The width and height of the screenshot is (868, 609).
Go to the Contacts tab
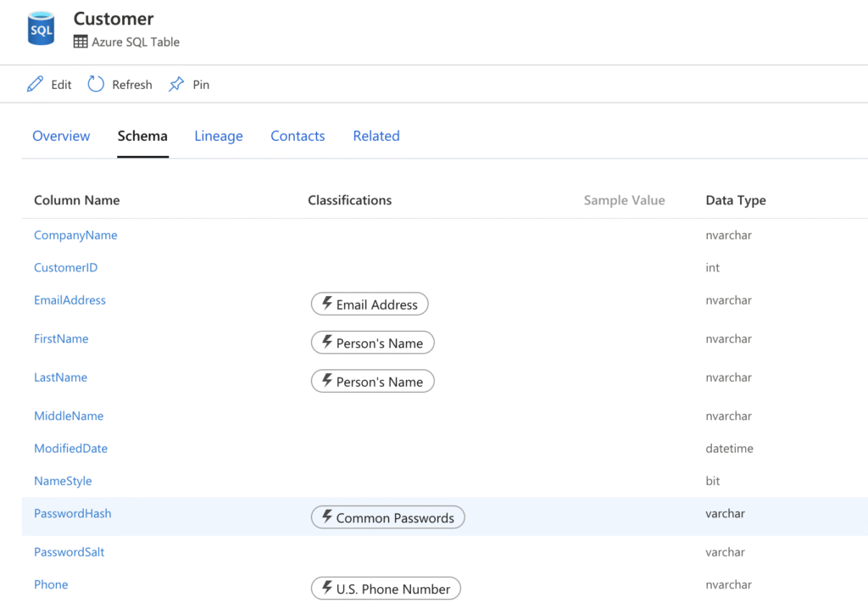pyautogui.click(x=298, y=136)
